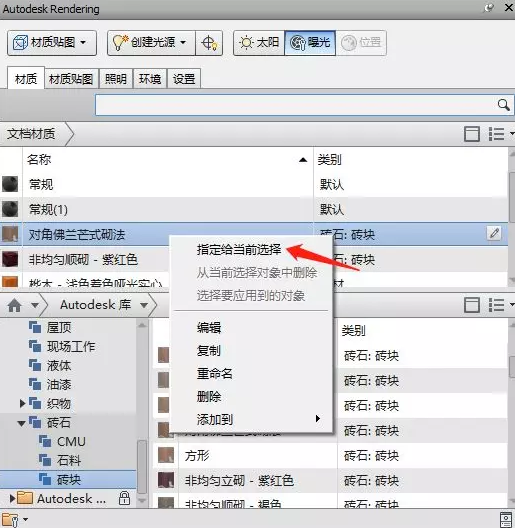Click the 非均匀顺砌 紫红色 dark red swatch
Image resolution: width=515 pixels, height=528 pixels.
click(10, 260)
